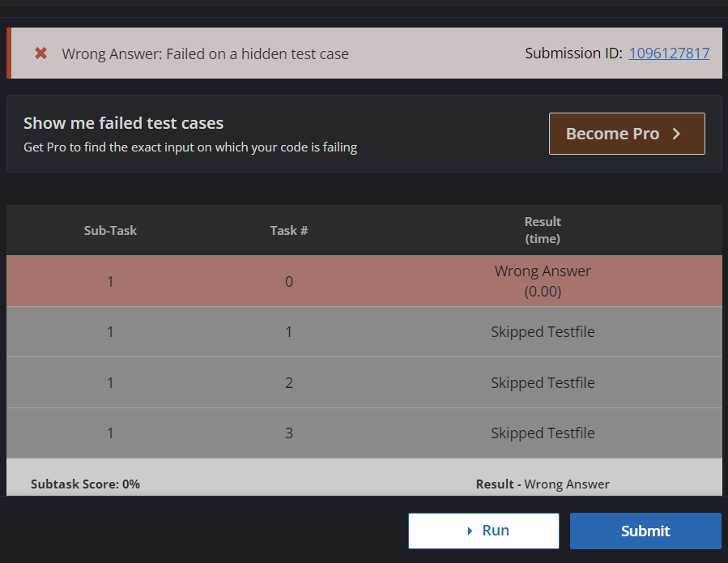The width and height of the screenshot is (728, 563).
Task: Click the 'Subtask Score: 0%' text
Action: [85, 484]
